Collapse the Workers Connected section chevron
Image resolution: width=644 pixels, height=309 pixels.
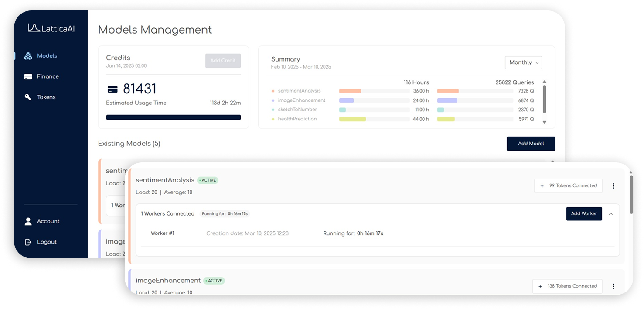click(x=611, y=214)
